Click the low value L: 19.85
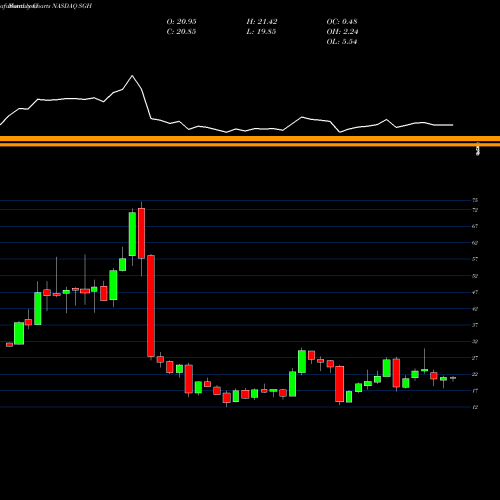Image resolution: width=500 pixels, height=500 pixels. 261,32
